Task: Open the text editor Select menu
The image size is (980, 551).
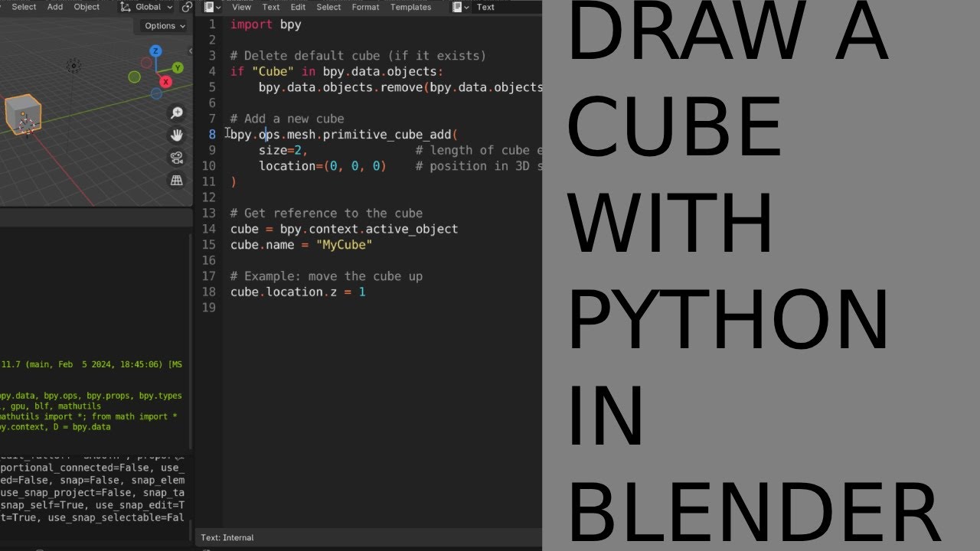Action: 328,7
